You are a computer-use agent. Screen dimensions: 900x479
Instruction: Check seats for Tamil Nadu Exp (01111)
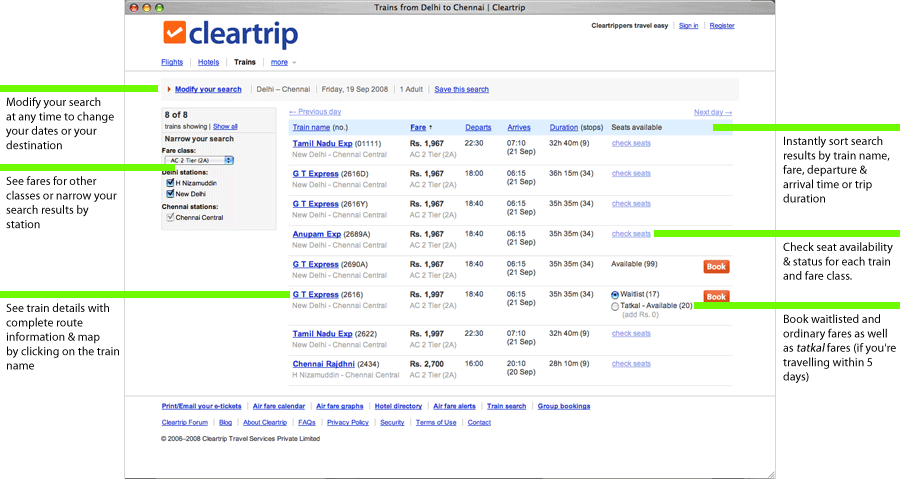(631, 143)
